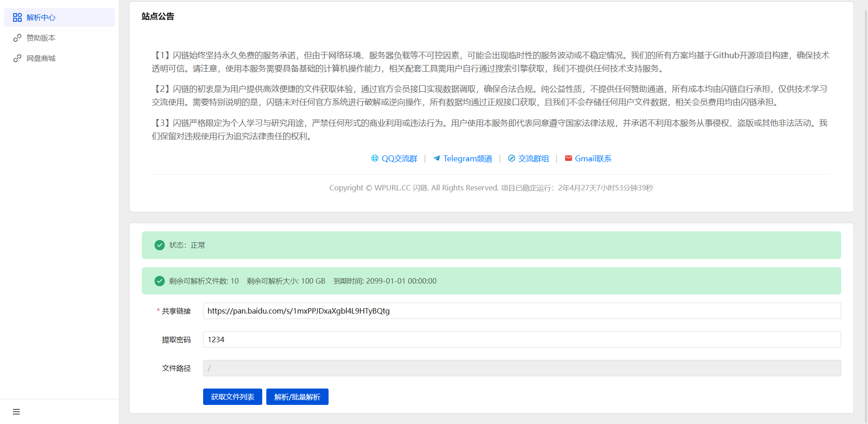This screenshot has width=868, height=424.
Task: Click the QQ icon before QQ交流群
Action: coord(374,158)
